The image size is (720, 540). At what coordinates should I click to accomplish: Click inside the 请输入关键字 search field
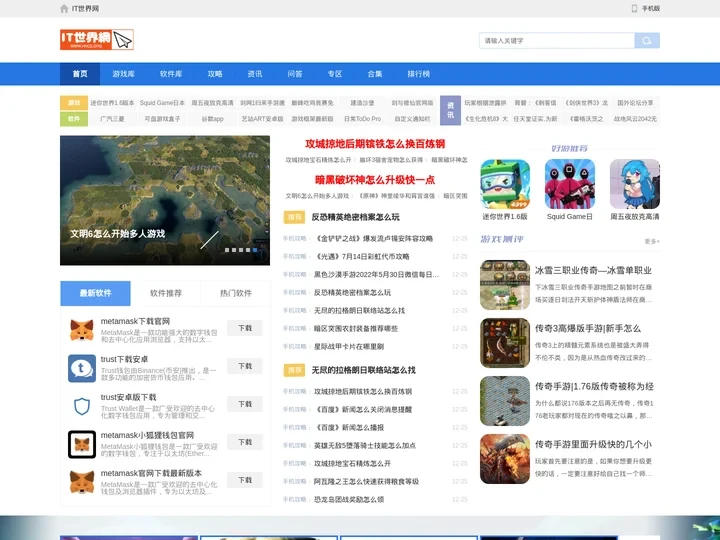tap(557, 40)
